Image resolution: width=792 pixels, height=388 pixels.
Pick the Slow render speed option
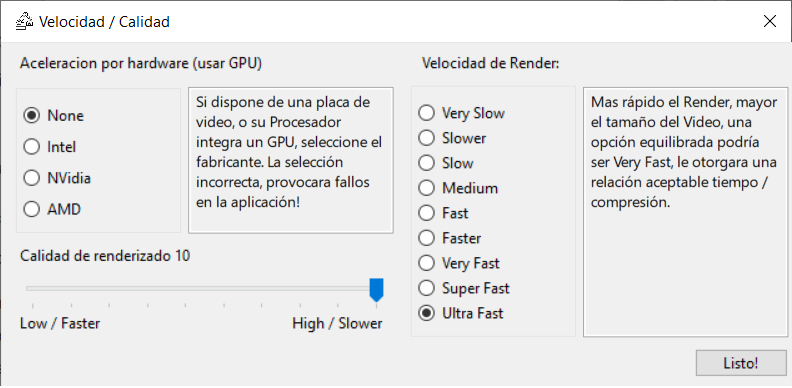click(x=446, y=163)
